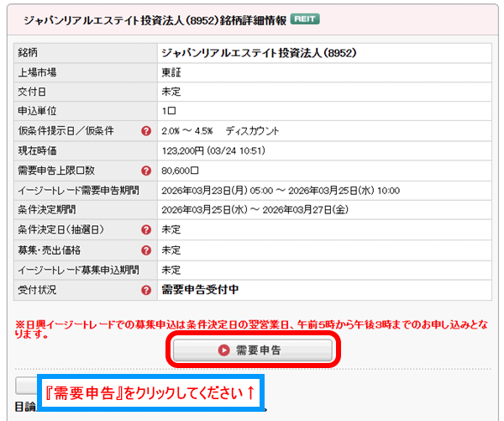
Task: Select the 申込単位 row label
Action: [37, 111]
